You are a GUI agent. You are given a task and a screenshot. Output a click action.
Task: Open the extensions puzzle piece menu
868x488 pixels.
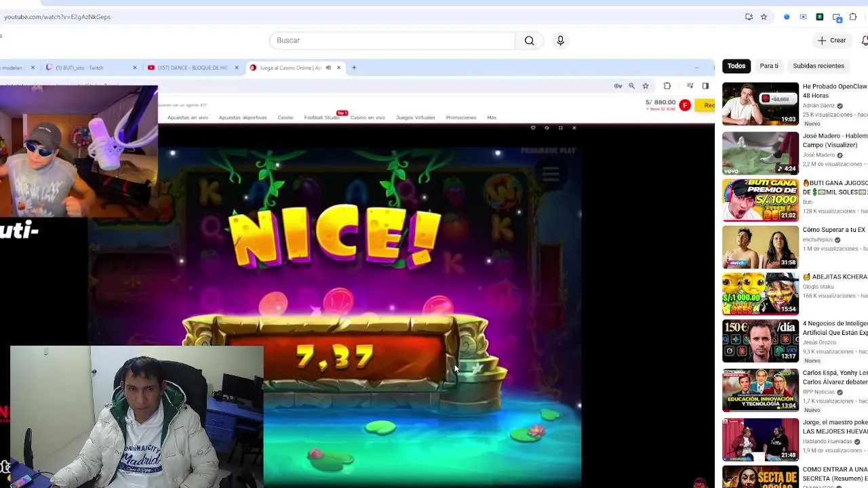(853, 17)
